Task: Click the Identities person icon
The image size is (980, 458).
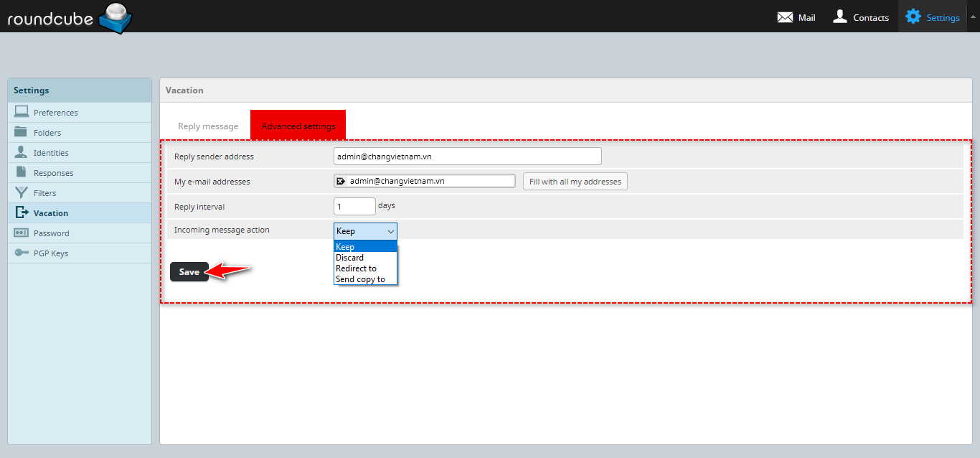Action: click(22, 152)
